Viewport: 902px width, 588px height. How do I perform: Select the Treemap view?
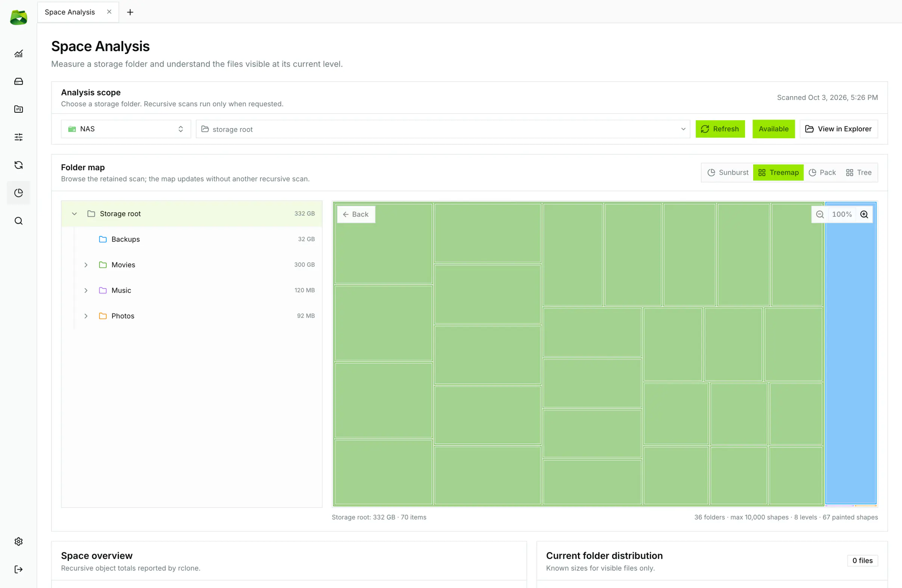pyautogui.click(x=778, y=172)
